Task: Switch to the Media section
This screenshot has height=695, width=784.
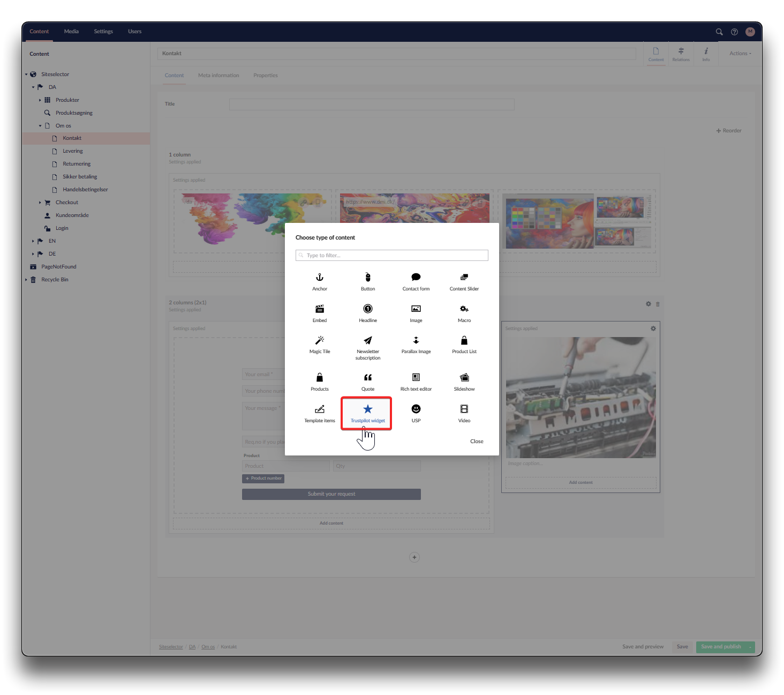Action: tap(71, 32)
